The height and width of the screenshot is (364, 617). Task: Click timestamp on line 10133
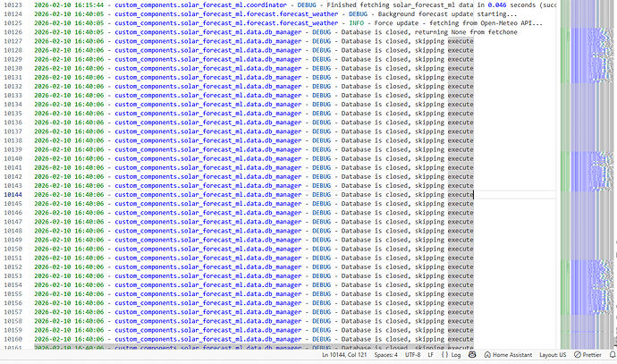point(69,95)
